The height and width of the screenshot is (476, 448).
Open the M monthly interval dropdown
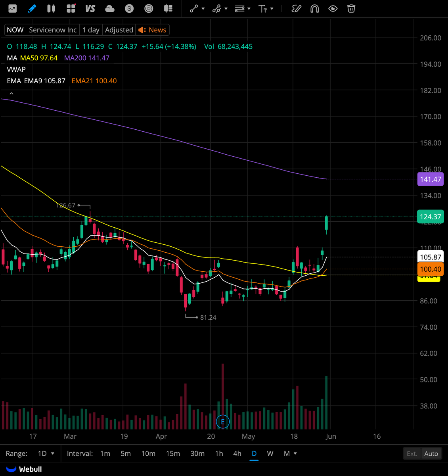(x=290, y=453)
